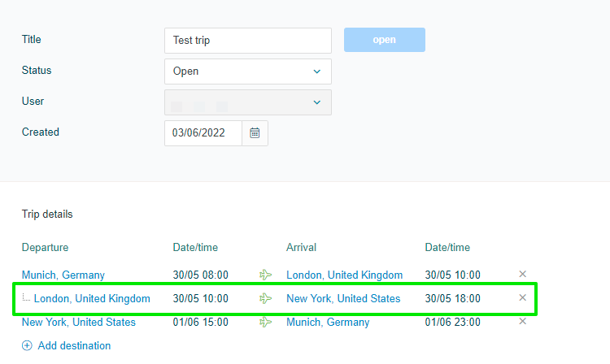The height and width of the screenshot is (364, 610).
Task: Open the Status dropdown
Action: coord(247,71)
